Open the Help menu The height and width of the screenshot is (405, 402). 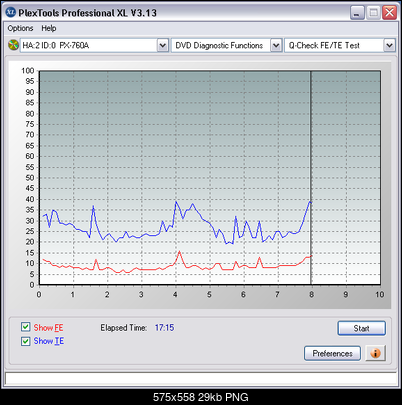49,28
